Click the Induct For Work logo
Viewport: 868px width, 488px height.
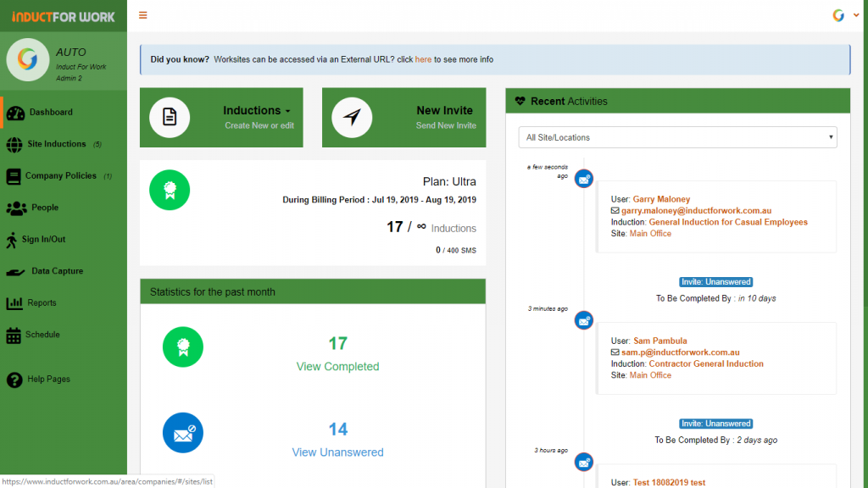pyautogui.click(x=63, y=17)
